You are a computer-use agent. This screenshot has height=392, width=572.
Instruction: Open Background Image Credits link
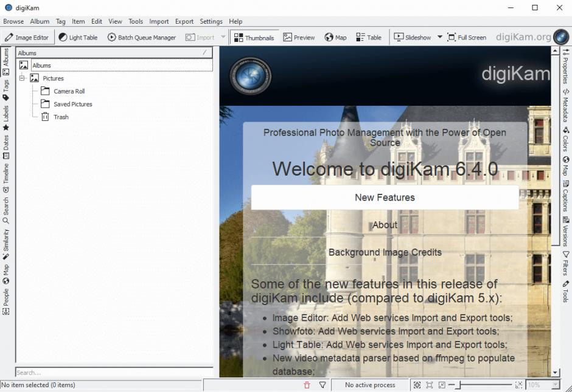click(385, 252)
